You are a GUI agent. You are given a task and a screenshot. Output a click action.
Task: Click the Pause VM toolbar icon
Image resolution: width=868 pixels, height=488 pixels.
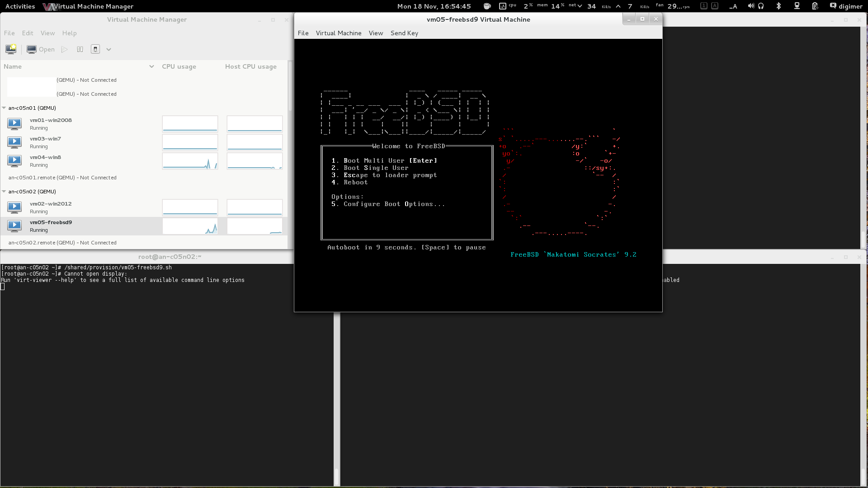(80, 49)
